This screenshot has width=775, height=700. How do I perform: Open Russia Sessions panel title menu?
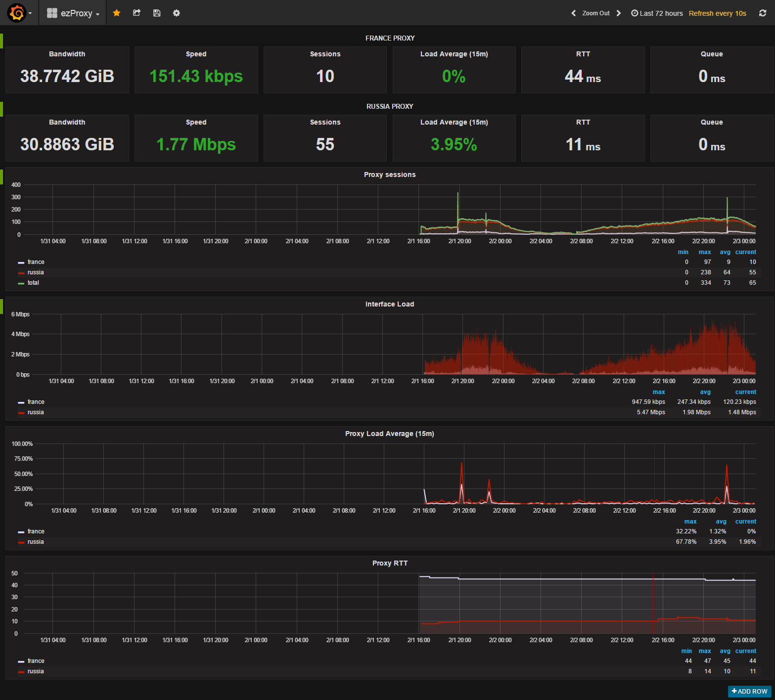325,122
